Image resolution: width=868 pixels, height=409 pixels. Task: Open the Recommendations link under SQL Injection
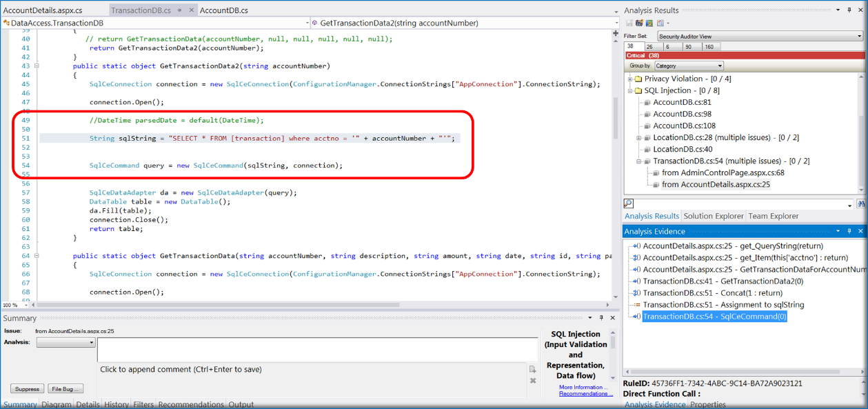pyautogui.click(x=585, y=394)
